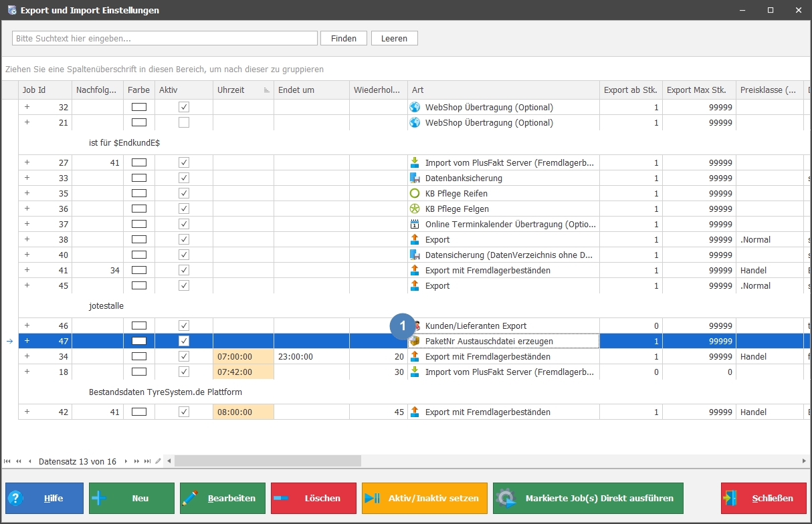The width and height of the screenshot is (812, 524).
Task: Expand the details of Job 32
Action: (27, 107)
